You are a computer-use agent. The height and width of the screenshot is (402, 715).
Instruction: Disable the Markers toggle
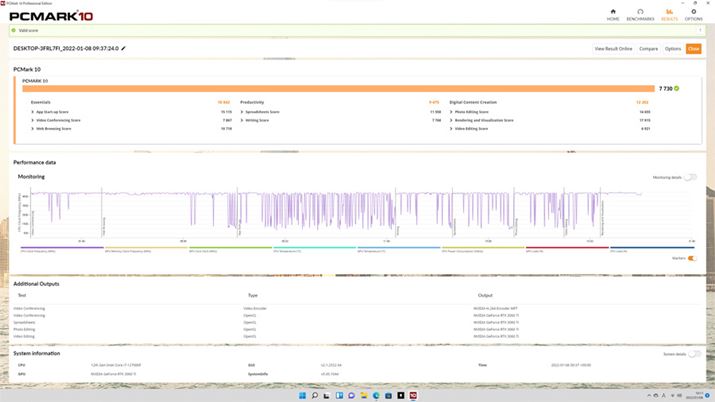pos(690,258)
